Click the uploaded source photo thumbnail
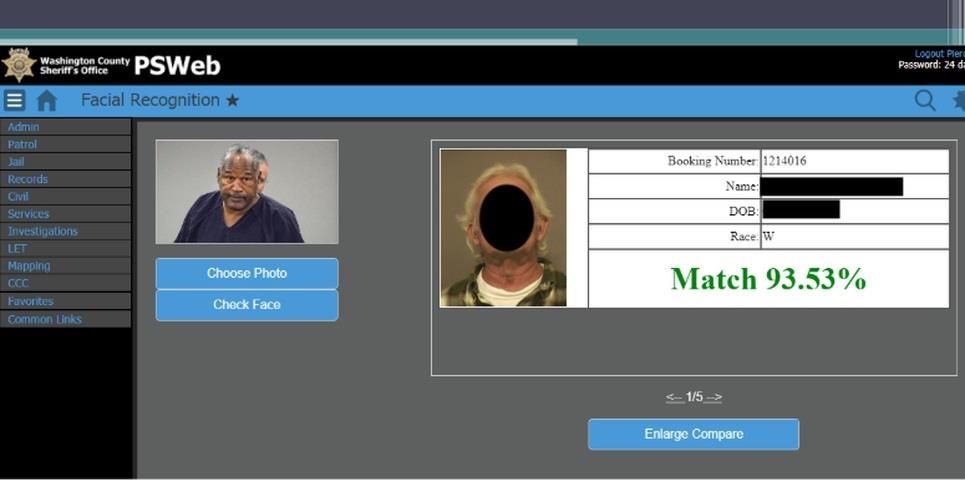 pos(246,192)
